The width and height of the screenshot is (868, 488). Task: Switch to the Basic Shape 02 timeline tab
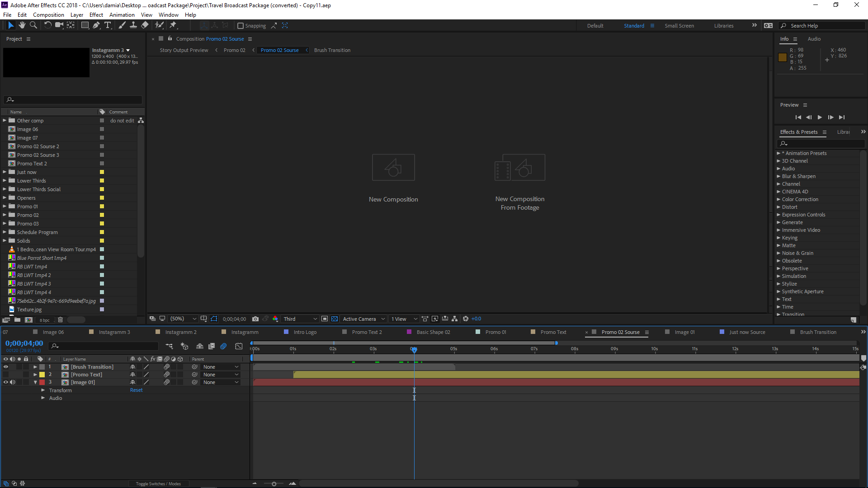[x=433, y=332]
